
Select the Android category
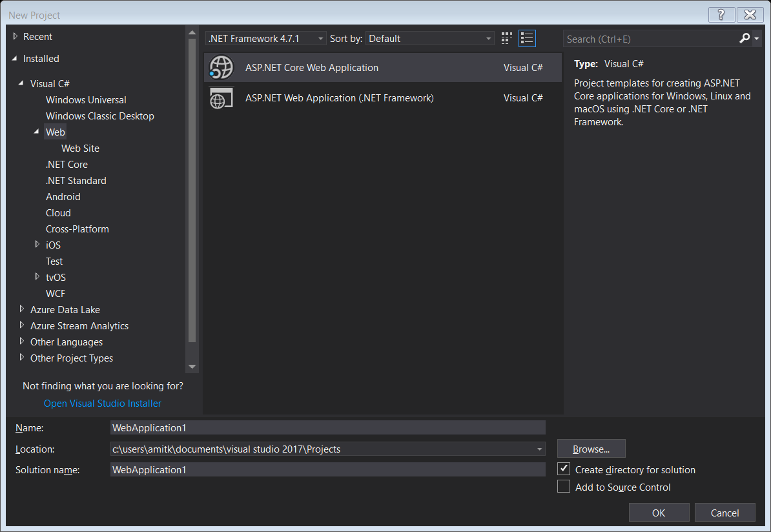63,197
